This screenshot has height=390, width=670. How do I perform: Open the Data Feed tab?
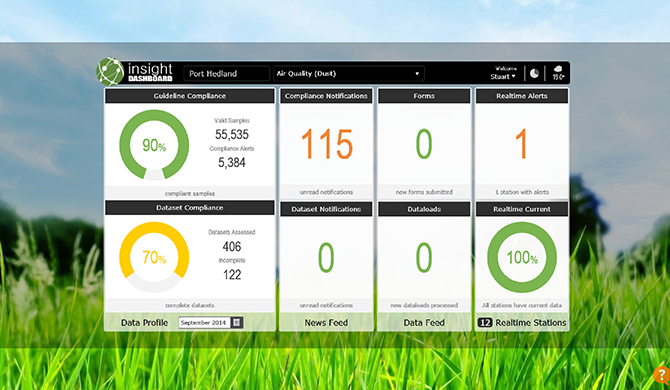click(x=424, y=323)
